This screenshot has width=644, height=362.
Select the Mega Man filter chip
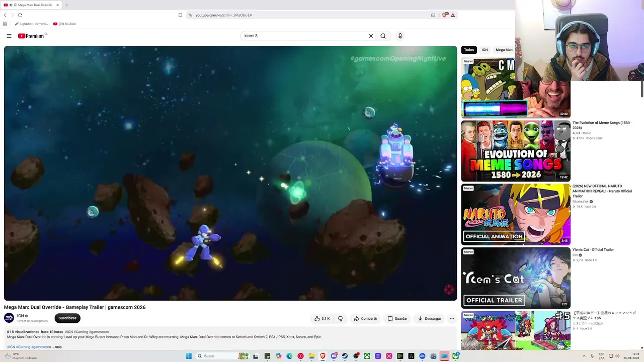[504, 50]
